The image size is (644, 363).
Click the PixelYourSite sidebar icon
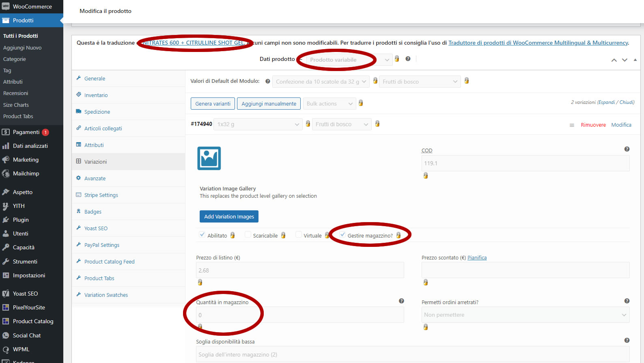pyautogui.click(x=6, y=307)
